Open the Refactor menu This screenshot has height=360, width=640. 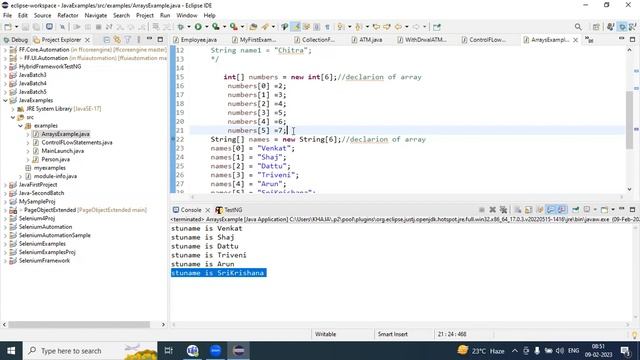pyautogui.click(x=68, y=16)
